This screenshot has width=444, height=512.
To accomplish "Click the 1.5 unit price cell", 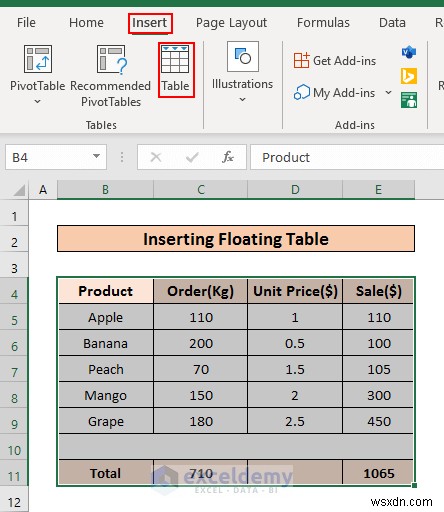I will (295, 369).
